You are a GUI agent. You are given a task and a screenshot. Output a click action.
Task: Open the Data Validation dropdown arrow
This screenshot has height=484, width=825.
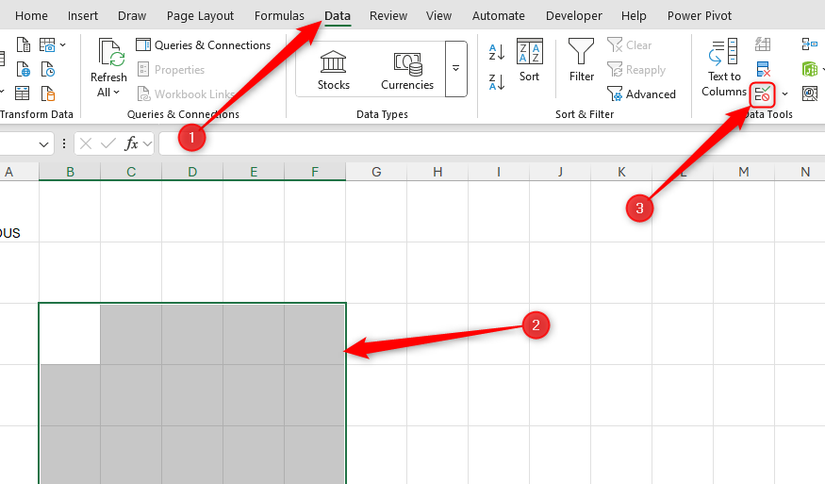[x=784, y=94]
